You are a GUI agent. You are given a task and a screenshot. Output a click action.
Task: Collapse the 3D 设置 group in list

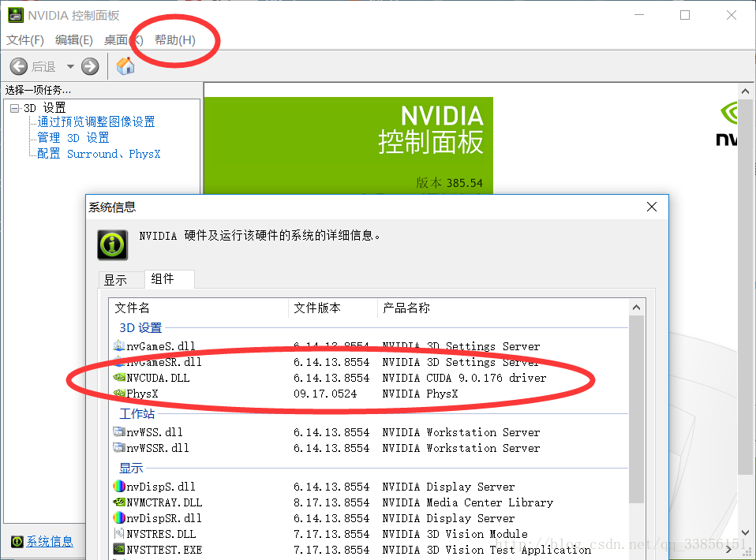(x=140, y=327)
